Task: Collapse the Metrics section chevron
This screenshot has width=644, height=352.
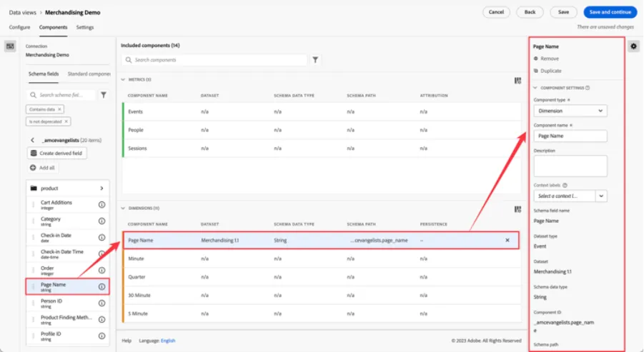Action: [123, 79]
